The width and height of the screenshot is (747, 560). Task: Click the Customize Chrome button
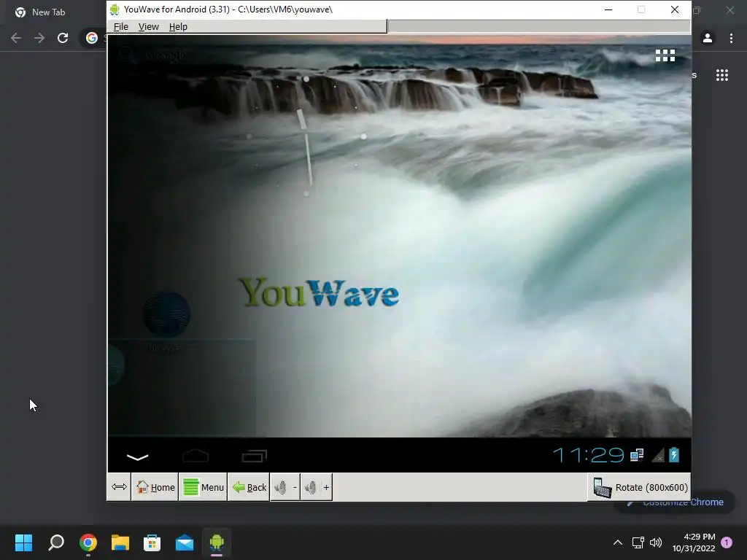(676, 502)
